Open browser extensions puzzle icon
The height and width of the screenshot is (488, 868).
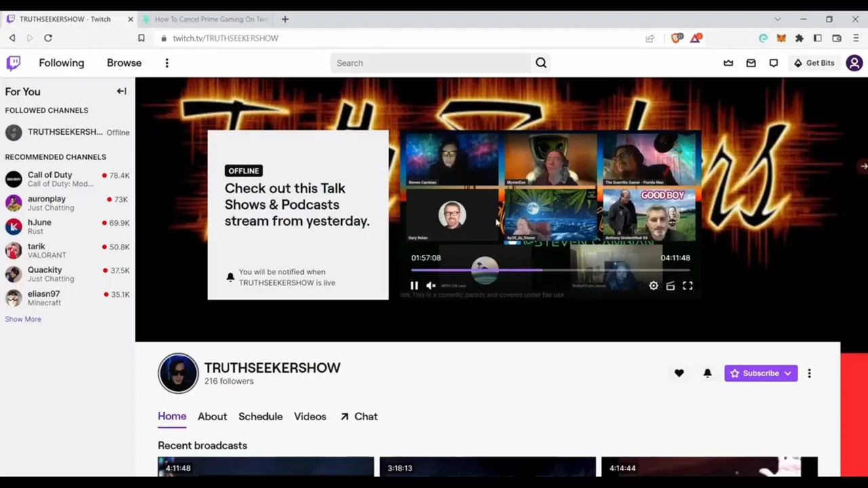tap(800, 38)
